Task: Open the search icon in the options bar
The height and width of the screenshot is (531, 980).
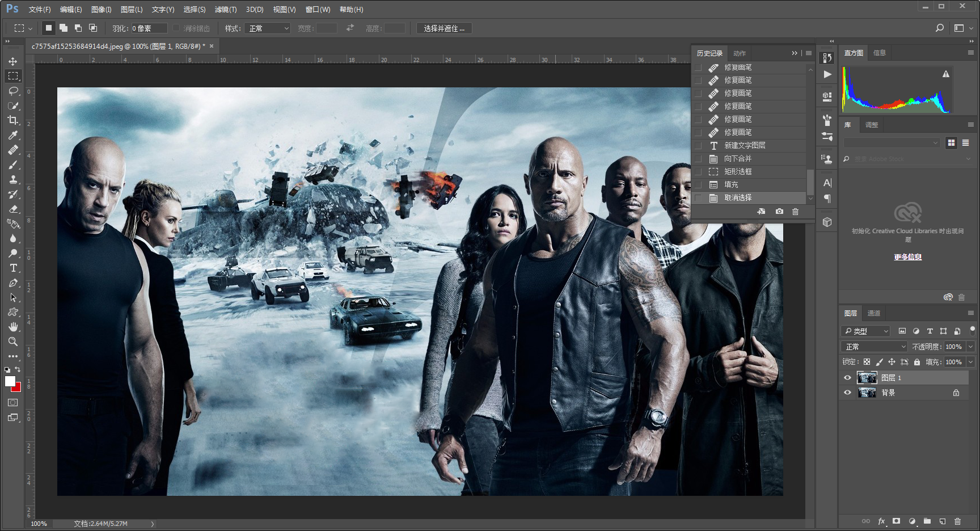Action: point(940,28)
